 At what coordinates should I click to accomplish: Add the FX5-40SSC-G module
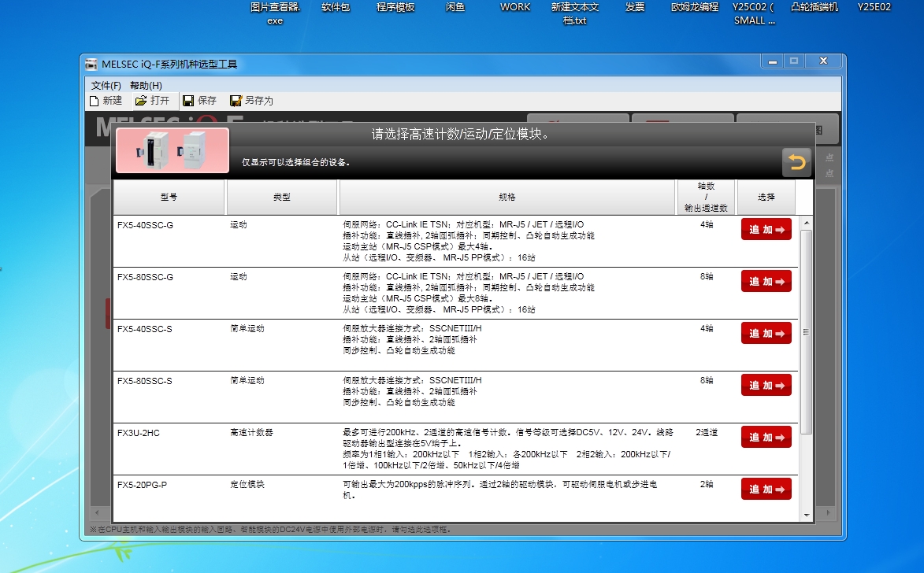click(x=766, y=229)
